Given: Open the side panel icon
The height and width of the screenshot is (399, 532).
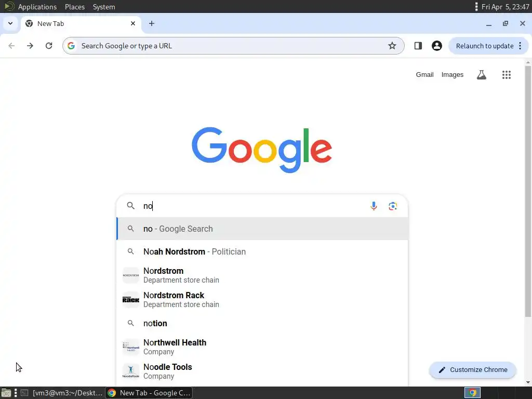Looking at the screenshot, I should (418, 46).
